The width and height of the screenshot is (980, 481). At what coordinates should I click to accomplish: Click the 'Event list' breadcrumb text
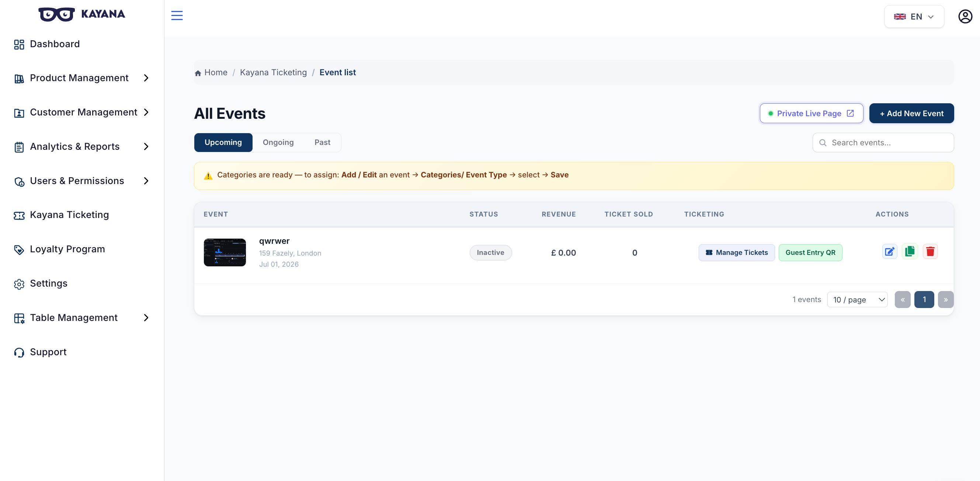point(337,72)
